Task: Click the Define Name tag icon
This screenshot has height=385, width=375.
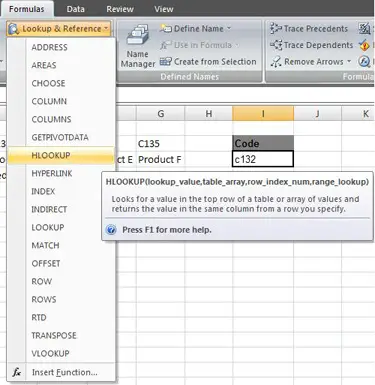Action: 165,28
